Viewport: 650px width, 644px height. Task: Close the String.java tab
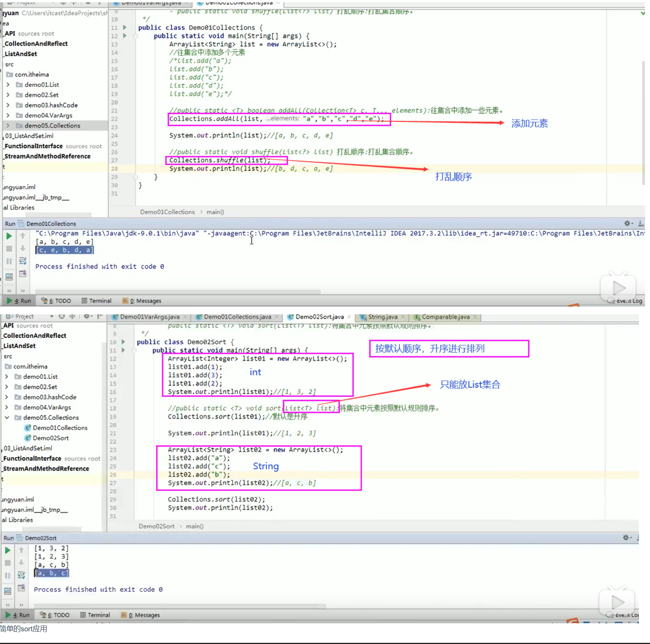(403, 317)
